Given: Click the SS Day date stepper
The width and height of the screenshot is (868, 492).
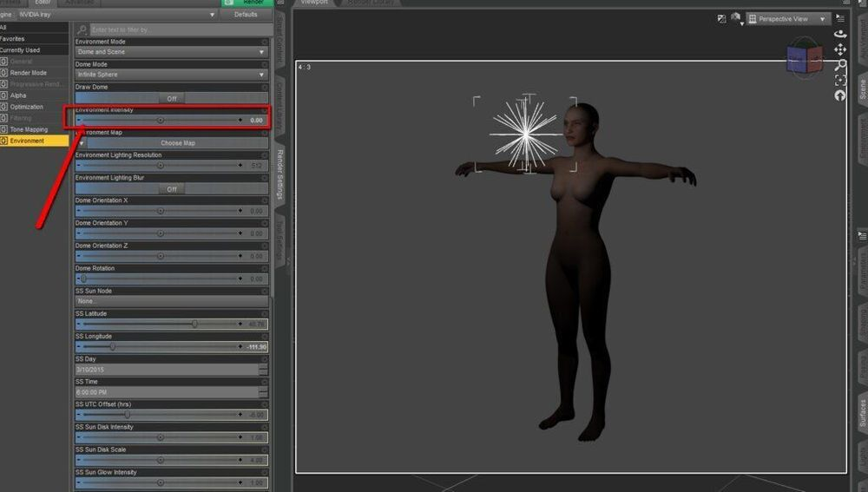Looking at the screenshot, I should point(264,370).
